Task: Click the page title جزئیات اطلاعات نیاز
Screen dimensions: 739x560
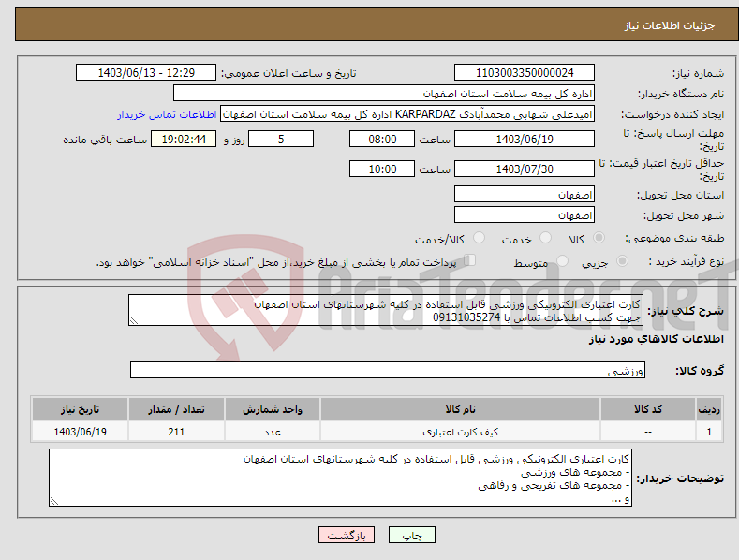Action: click(670, 25)
